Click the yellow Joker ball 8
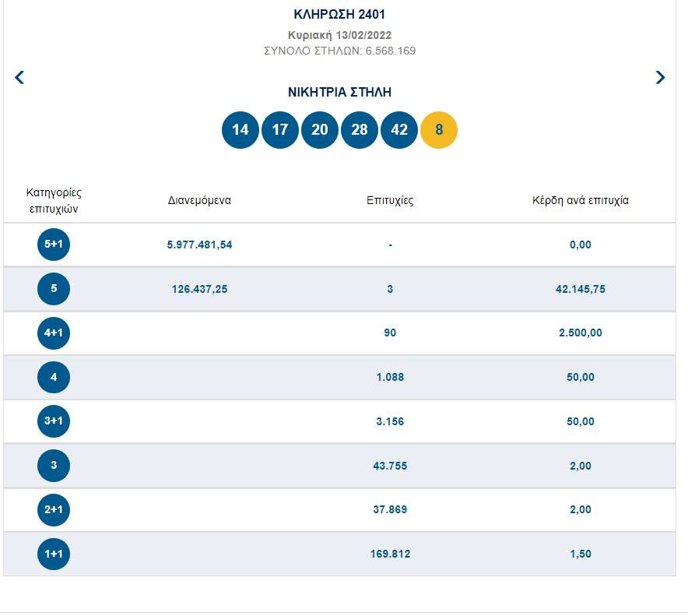Screen dimensions: 688x616 tap(439, 129)
